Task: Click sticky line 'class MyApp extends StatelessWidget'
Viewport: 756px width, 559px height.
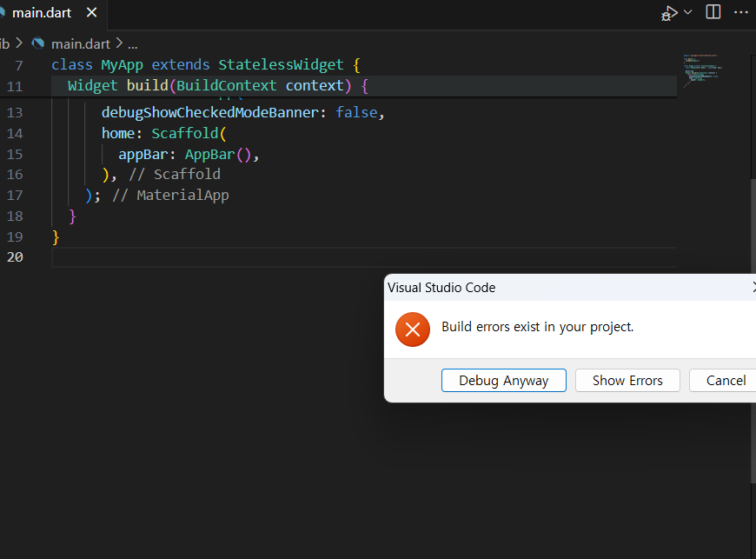Action: (205, 64)
